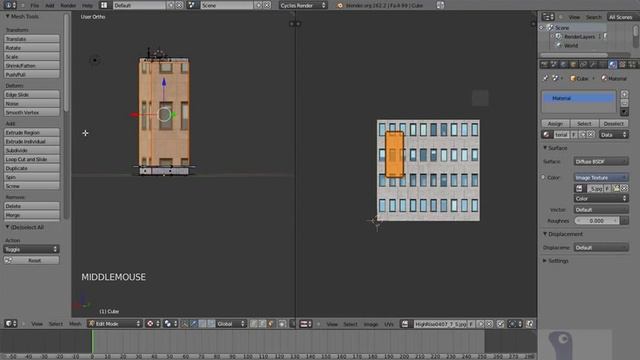Viewport: 640px width, 360px height.
Task: Open the info editor type selector
Action: click(10, 5)
